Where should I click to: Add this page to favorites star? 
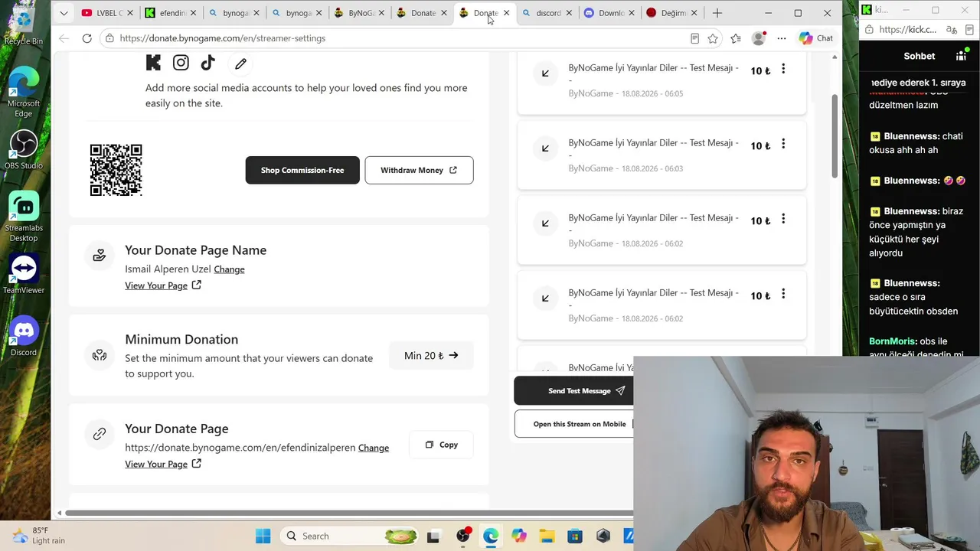pos(713,38)
